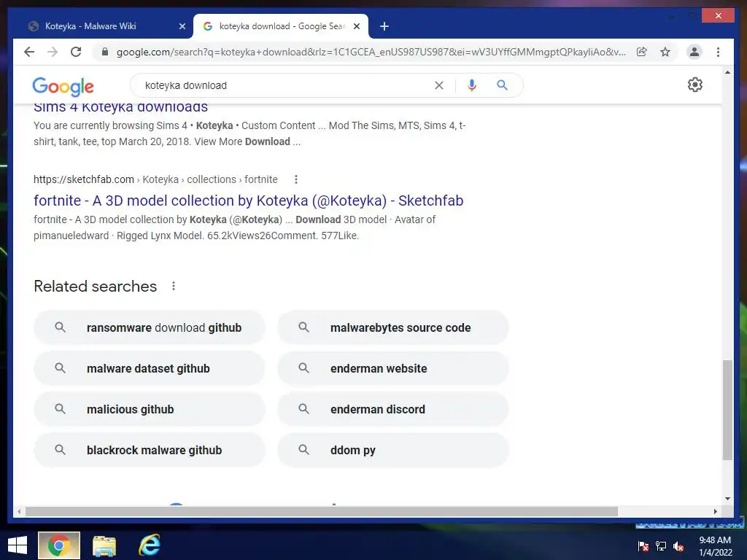This screenshot has width=747, height=560.
Task: Click the address bar URL
Action: (x=371, y=52)
